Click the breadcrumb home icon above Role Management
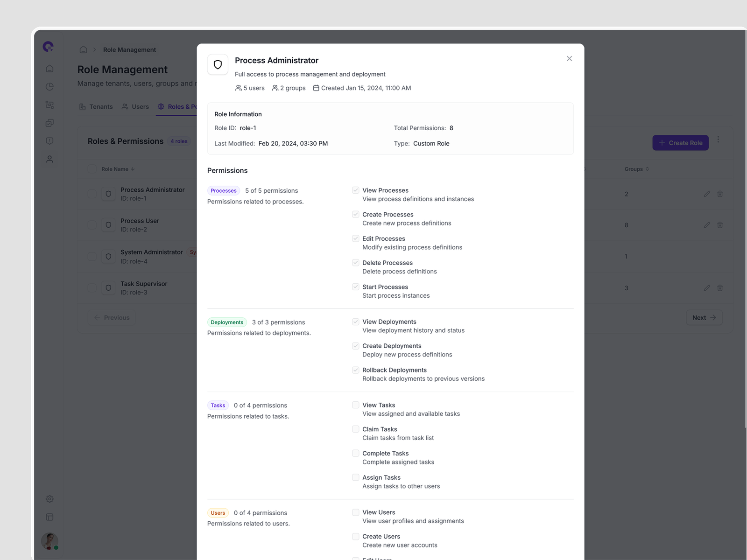 (83, 49)
